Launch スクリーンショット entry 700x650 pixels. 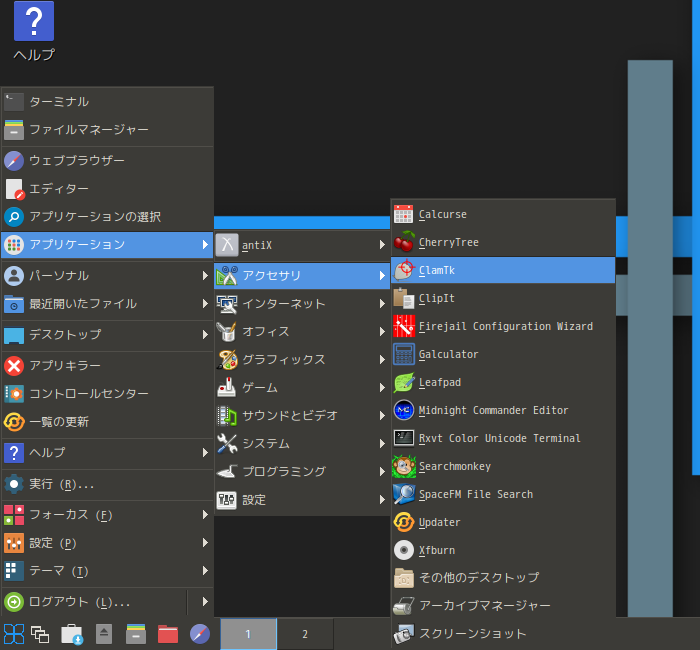pyautogui.click(x=503, y=634)
